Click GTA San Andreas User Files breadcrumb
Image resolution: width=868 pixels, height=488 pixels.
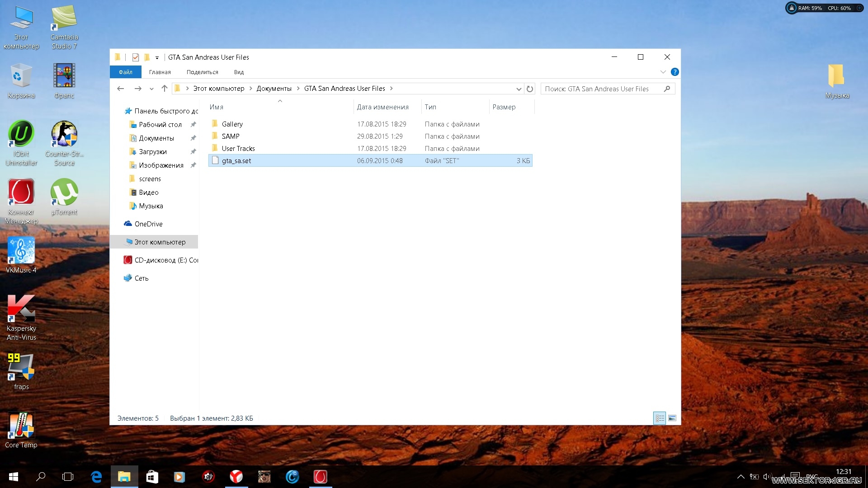point(344,89)
